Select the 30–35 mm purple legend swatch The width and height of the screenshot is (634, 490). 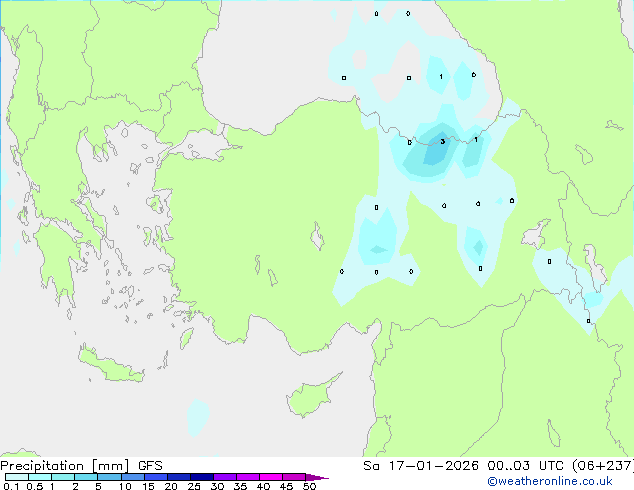[x=225, y=477]
